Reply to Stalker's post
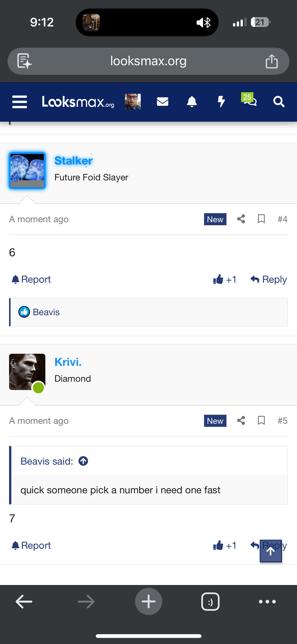297x644 pixels. tap(269, 279)
